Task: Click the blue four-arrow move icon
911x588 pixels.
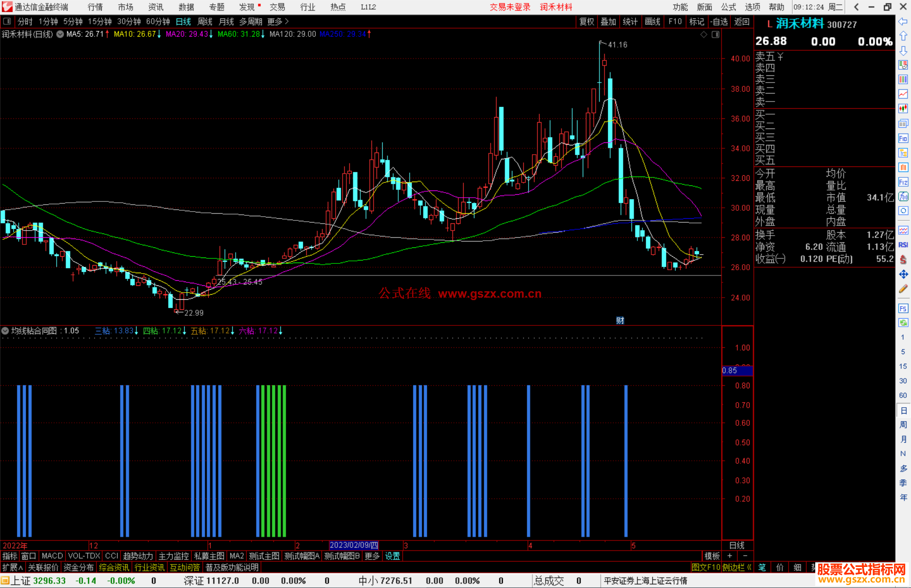Action: coord(903,274)
